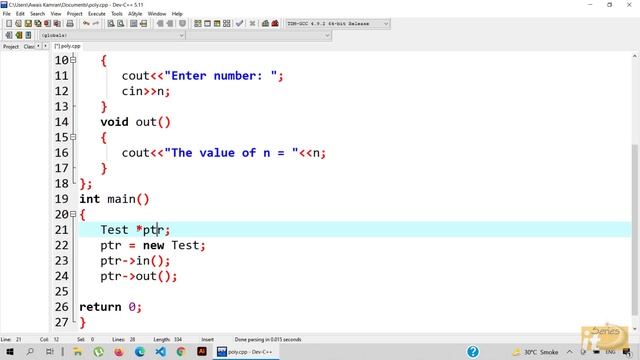Screen dimensions: 640x360
Task: Click the blue Help question mark icon
Action: [x=473, y=351]
